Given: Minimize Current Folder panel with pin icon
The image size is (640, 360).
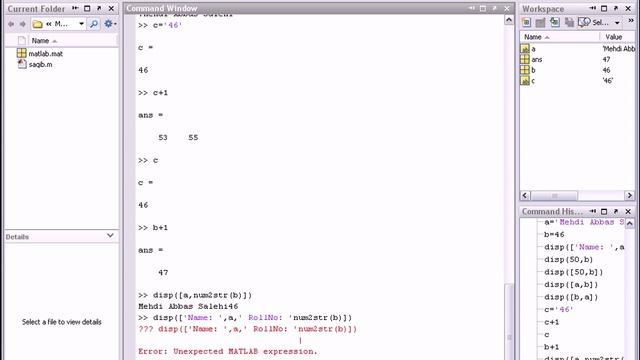Looking at the screenshot, I should pos(75,8).
